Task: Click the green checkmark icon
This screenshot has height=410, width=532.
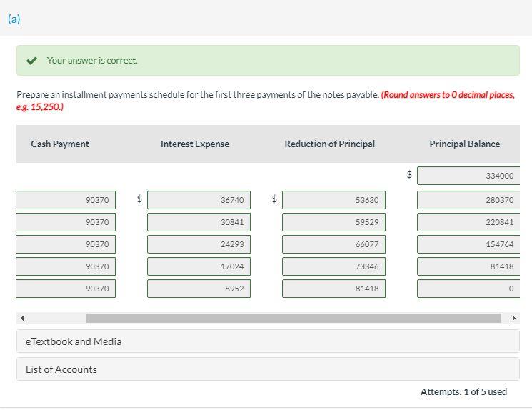Action: point(31,61)
